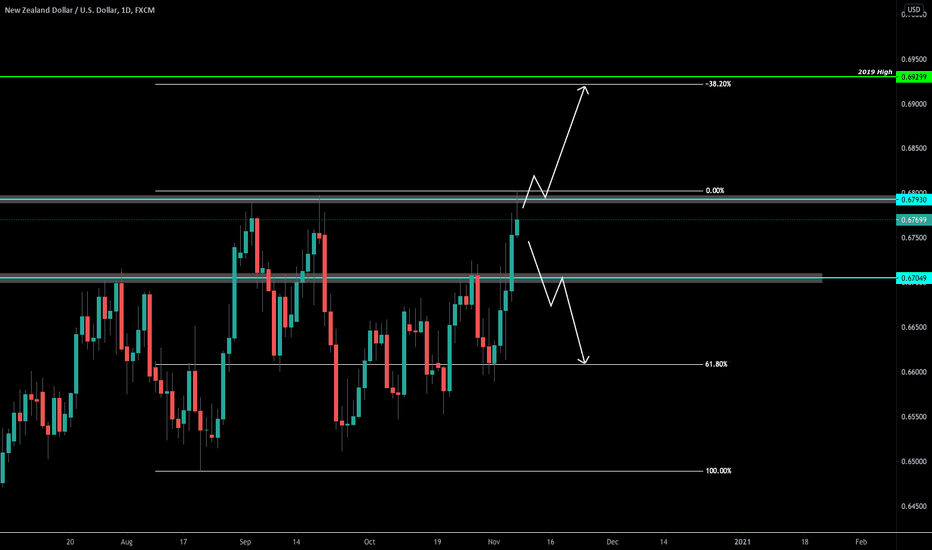Select the 61.80% Fibonacci level label

click(716, 364)
